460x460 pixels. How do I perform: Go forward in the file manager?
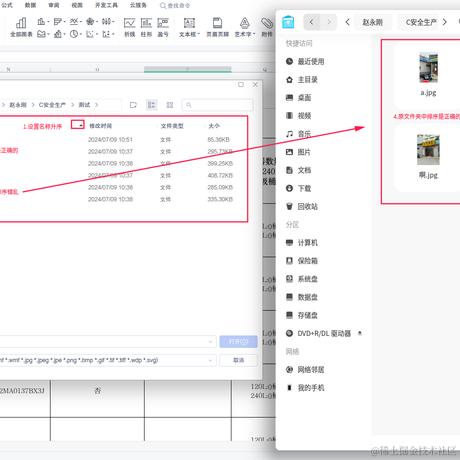coord(329,22)
